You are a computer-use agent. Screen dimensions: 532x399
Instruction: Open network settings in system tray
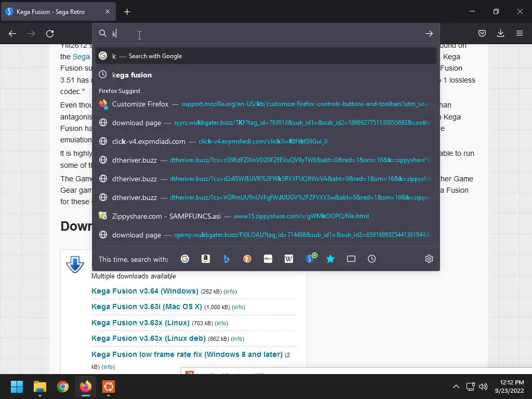click(470, 387)
